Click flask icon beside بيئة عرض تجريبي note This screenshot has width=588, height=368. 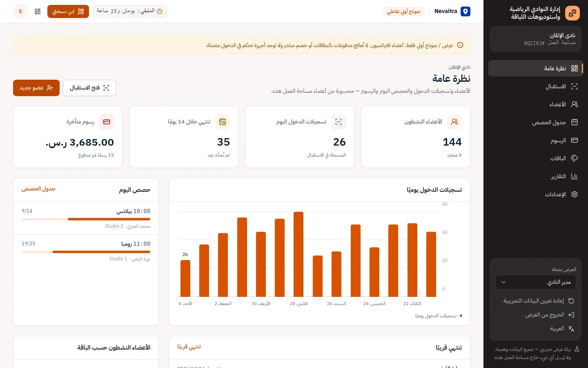tap(577, 350)
